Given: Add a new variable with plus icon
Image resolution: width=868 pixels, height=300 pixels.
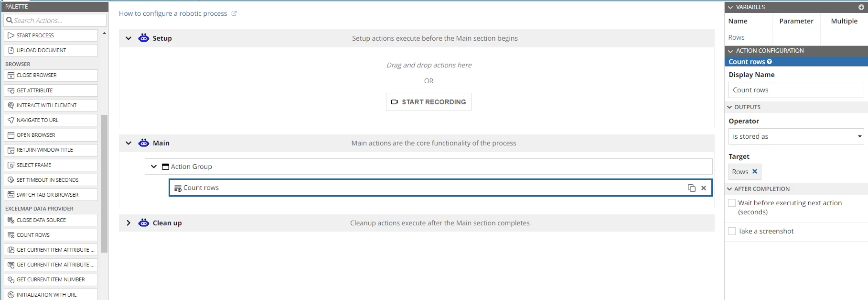Looking at the screenshot, I should 861,7.
